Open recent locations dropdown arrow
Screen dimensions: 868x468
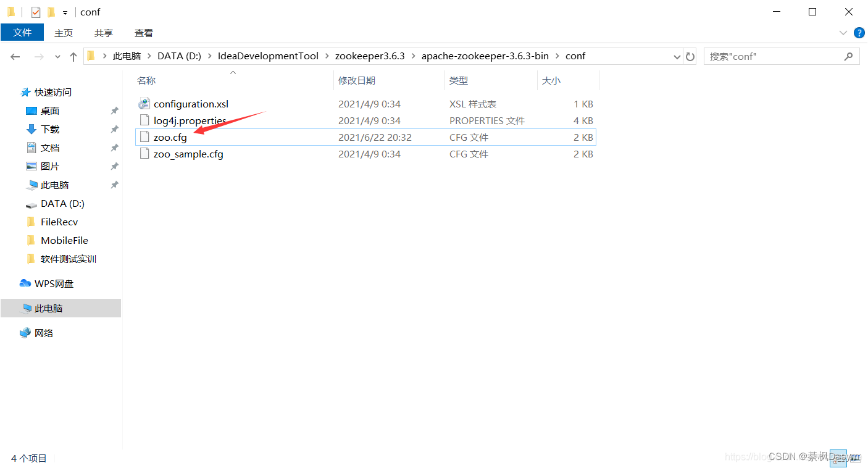tap(58, 57)
